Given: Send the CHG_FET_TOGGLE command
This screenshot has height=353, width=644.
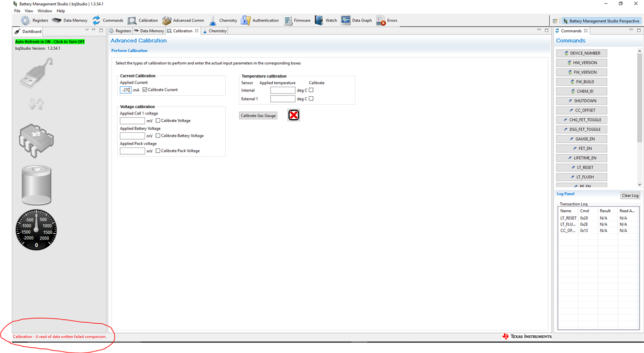Looking at the screenshot, I should coord(582,120).
